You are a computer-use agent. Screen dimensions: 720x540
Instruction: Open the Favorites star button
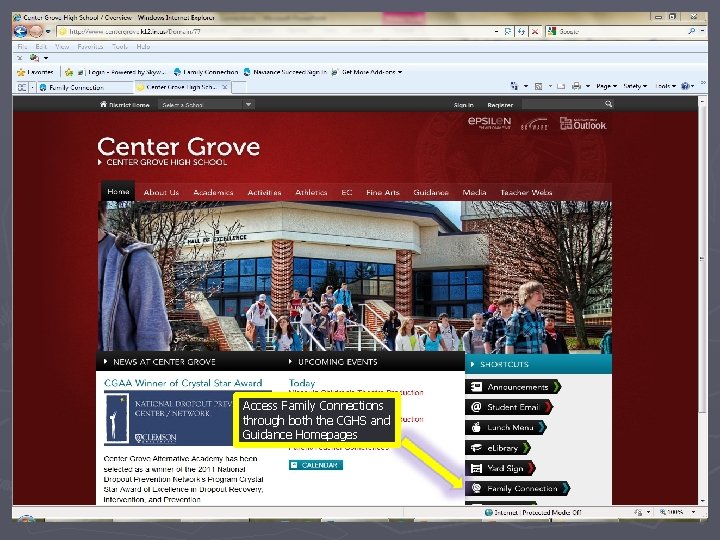coord(35,72)
